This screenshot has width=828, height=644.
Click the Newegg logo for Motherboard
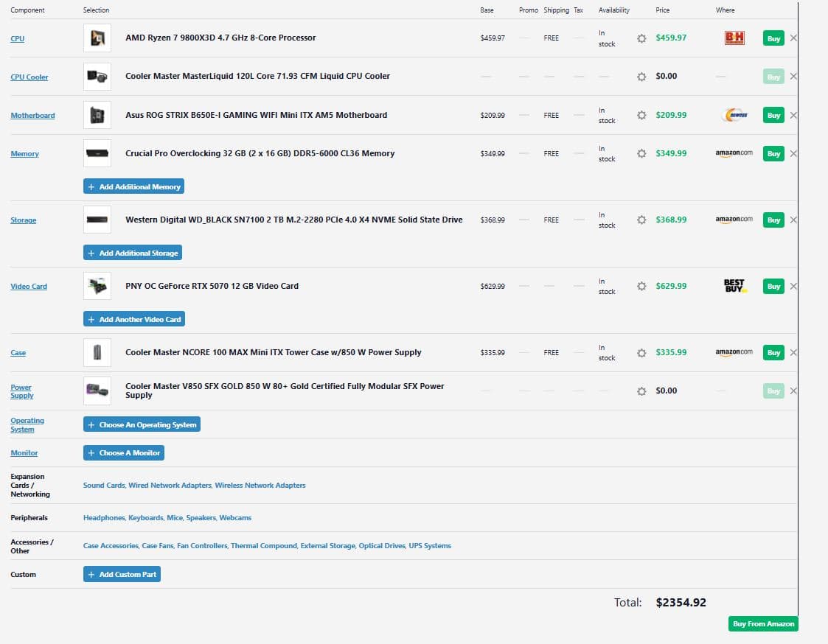point(736,115)
